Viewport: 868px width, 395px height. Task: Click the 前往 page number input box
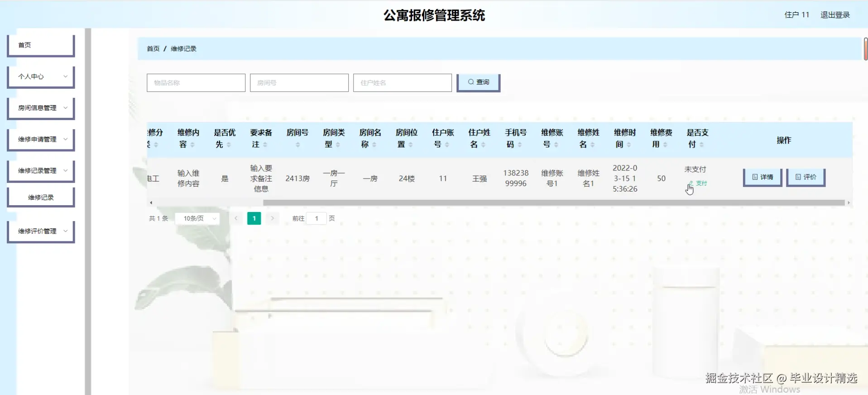tap(317, 218)
